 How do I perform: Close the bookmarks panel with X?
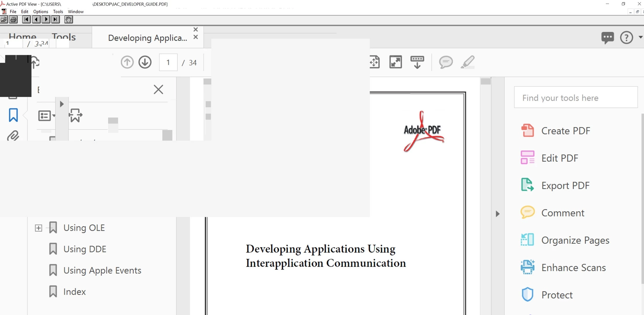(158, 90)
